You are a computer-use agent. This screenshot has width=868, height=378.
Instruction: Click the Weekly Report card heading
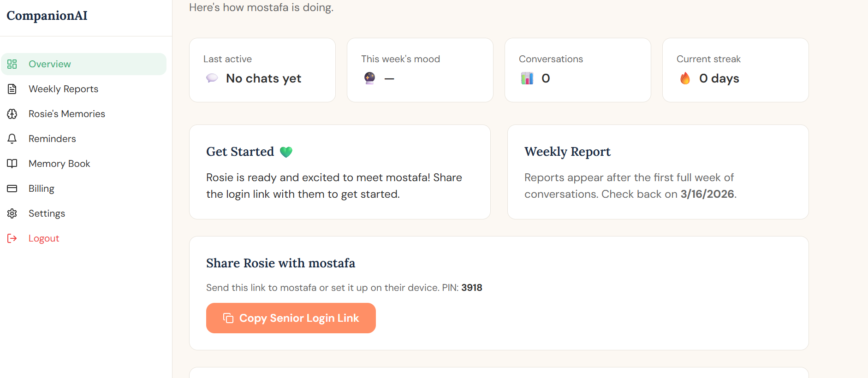pos(567,152)
